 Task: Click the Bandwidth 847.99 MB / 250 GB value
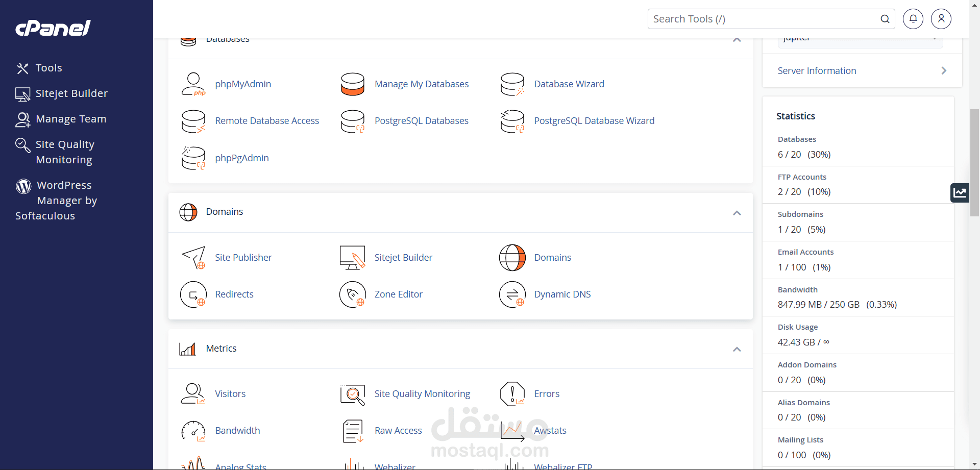837,305
